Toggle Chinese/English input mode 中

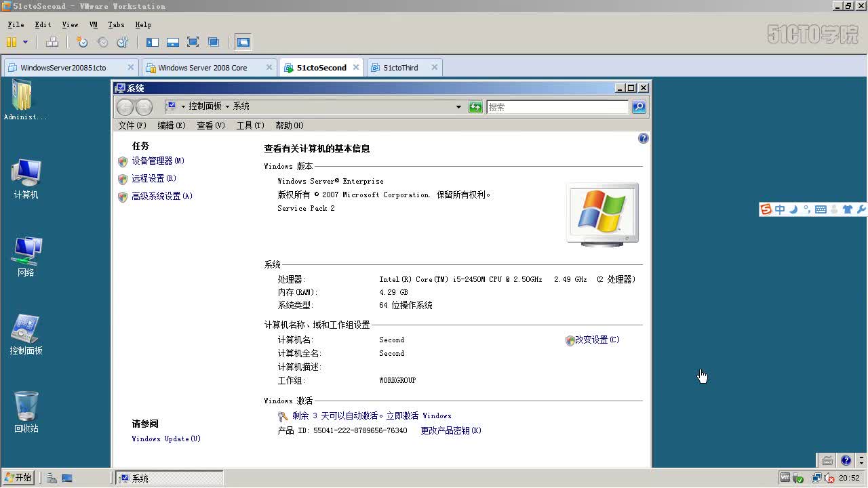780,209
